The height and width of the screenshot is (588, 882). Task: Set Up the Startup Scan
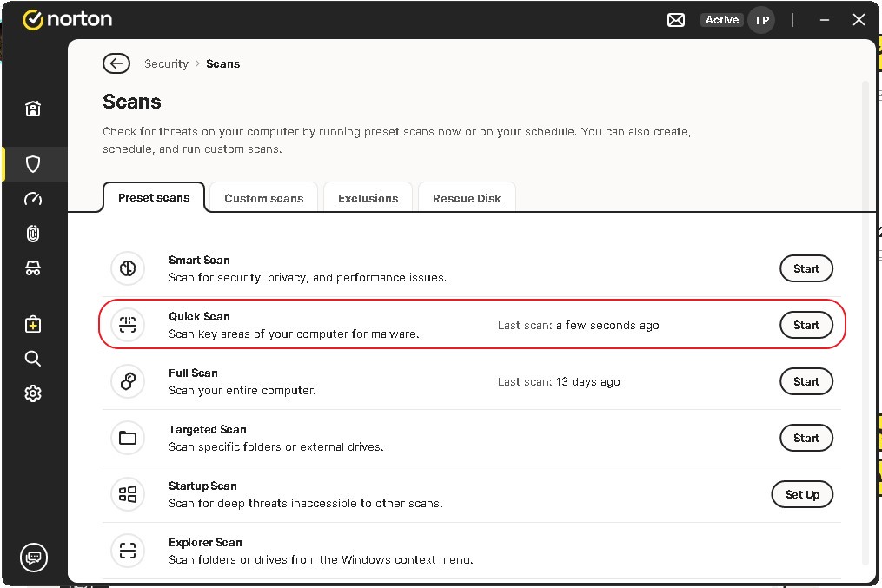(x=802, y=495)
